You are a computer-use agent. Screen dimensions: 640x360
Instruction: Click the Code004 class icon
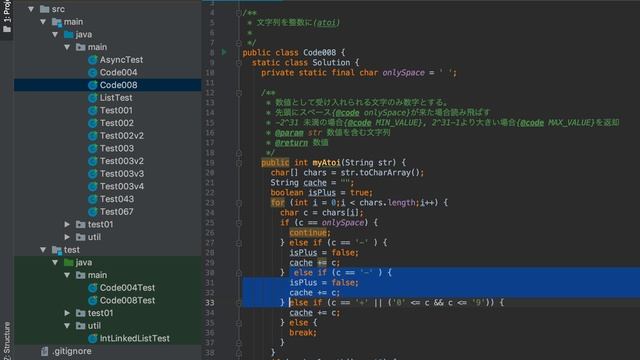pos(93,72)
